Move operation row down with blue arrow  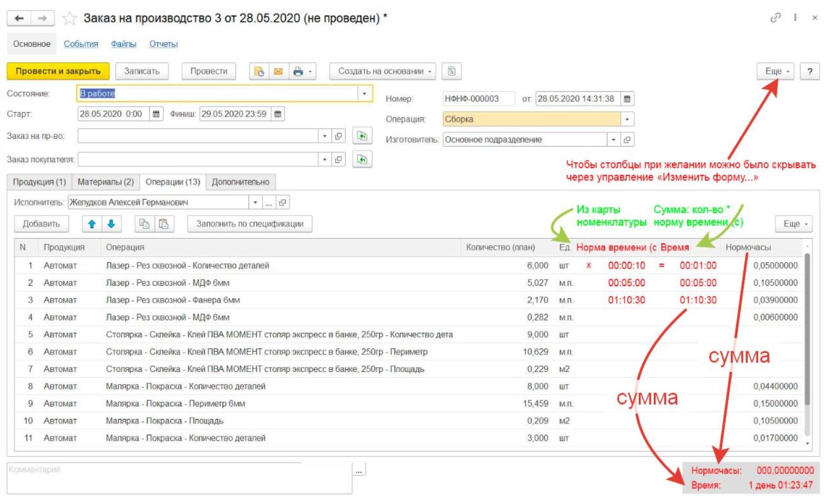(x=111, y=224)
